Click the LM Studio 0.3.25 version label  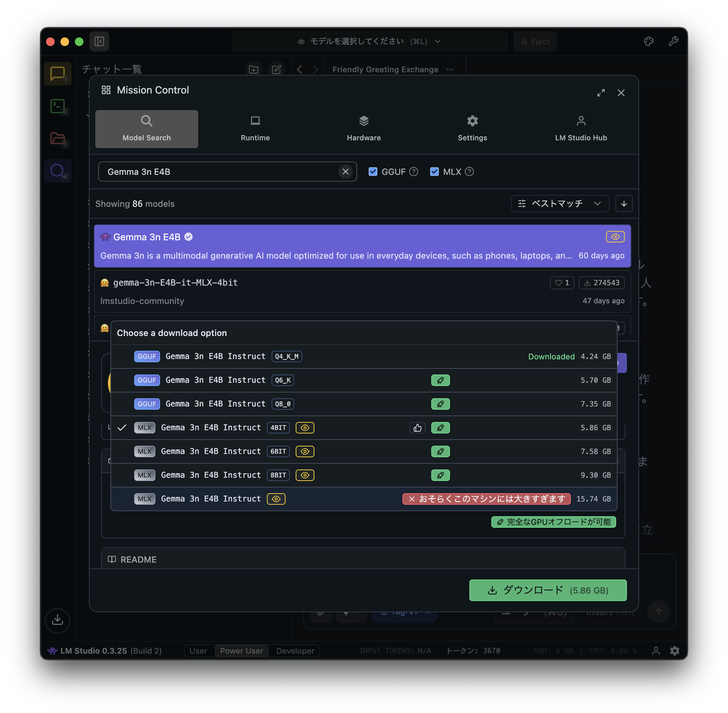(94, 651)
